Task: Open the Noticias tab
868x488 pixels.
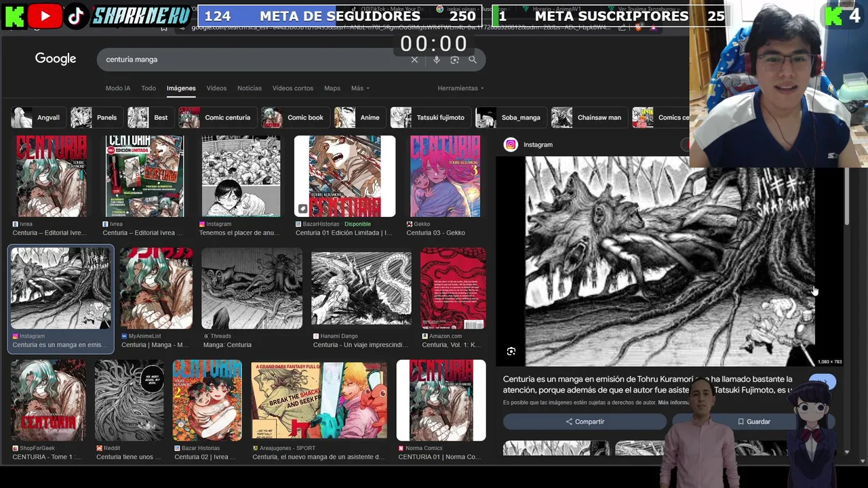Action: [250, 88]
